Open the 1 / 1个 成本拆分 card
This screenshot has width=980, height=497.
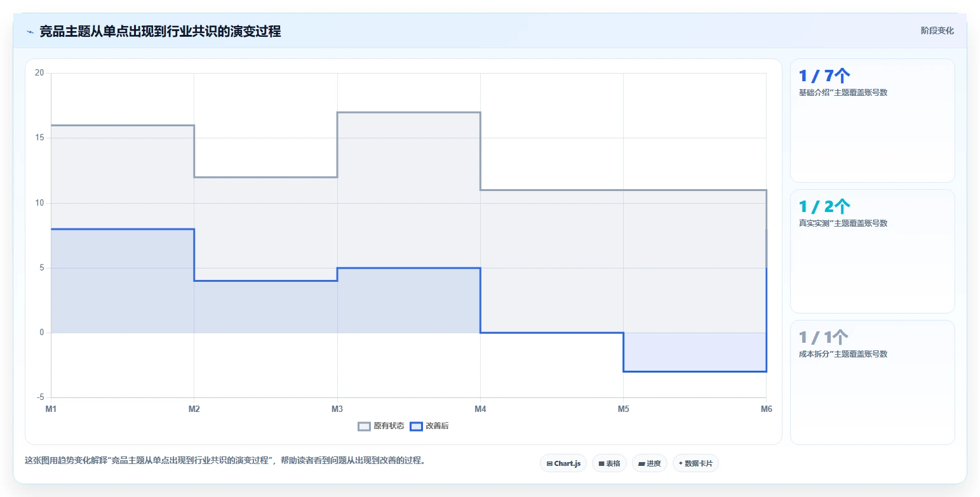pyautogui.click(x=872, y=382)
